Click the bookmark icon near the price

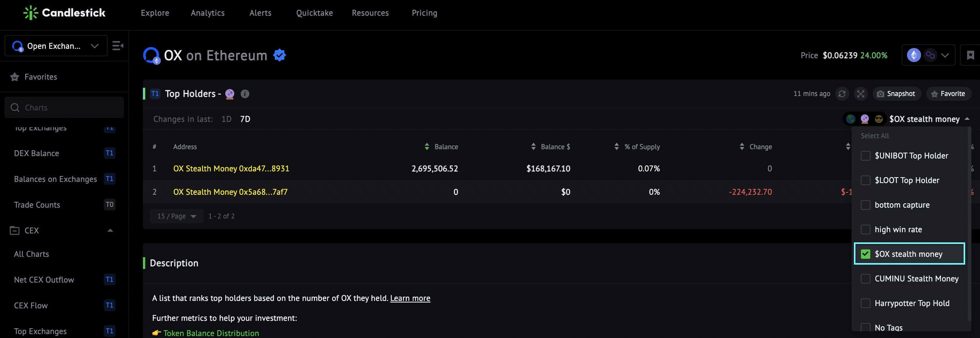click(x=970, y=55)
